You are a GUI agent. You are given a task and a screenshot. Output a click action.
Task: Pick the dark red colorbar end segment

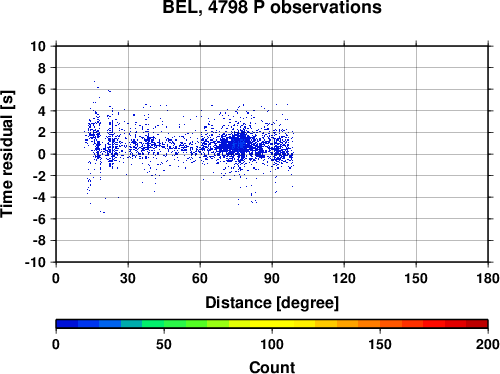[x=477, y=324]
